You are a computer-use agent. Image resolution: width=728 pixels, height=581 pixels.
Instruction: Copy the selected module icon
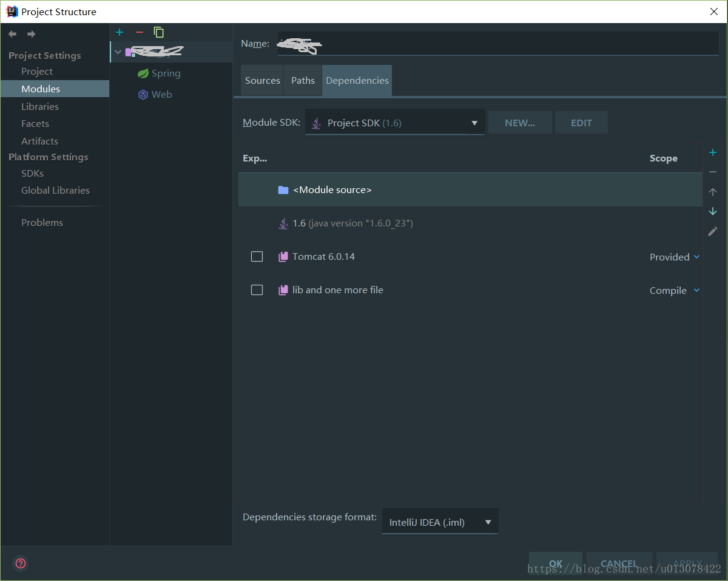pos(159,32)
